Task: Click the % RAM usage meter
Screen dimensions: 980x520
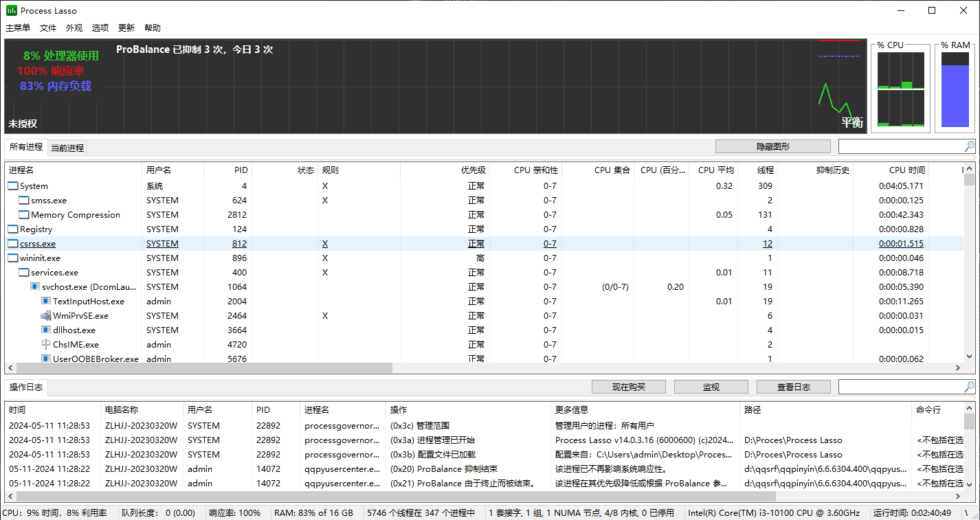Action: click(x=955, y=89)
